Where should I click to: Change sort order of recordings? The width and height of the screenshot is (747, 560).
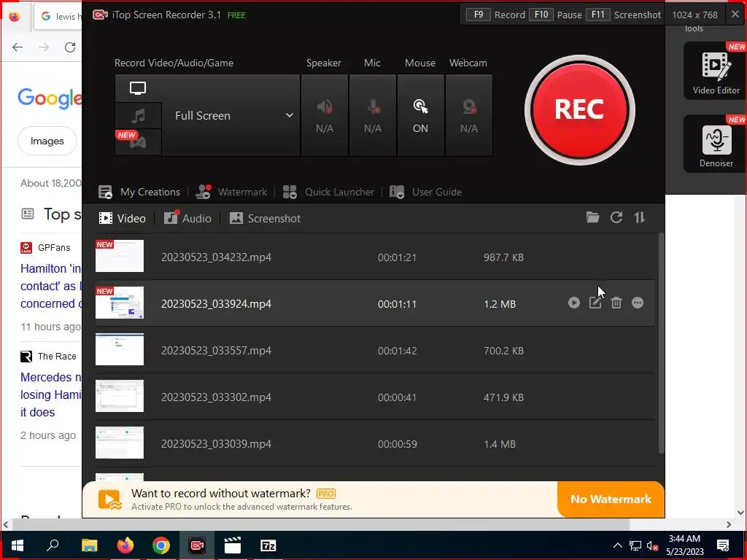(639, 217)
